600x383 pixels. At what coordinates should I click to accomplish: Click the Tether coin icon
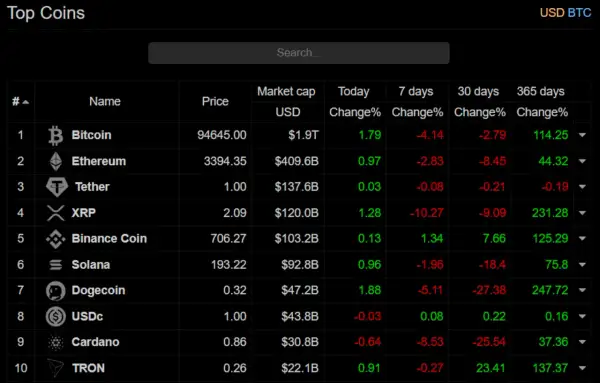click(x=57, y=187)
